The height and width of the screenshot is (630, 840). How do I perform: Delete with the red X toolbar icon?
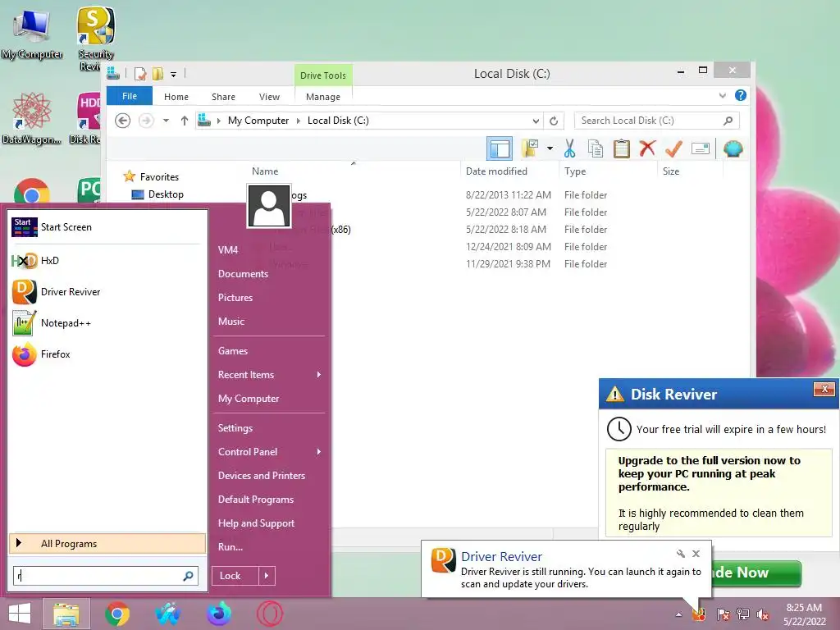coord(647,148)
